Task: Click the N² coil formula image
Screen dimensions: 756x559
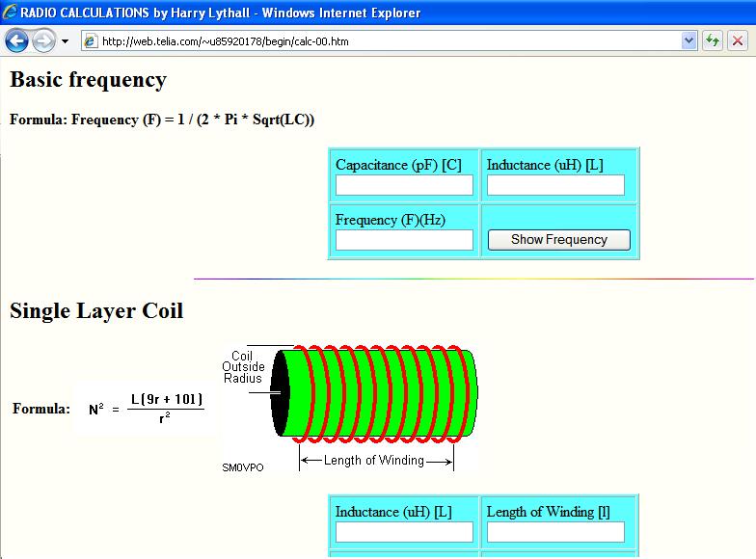Action: [x=147, y=409]
